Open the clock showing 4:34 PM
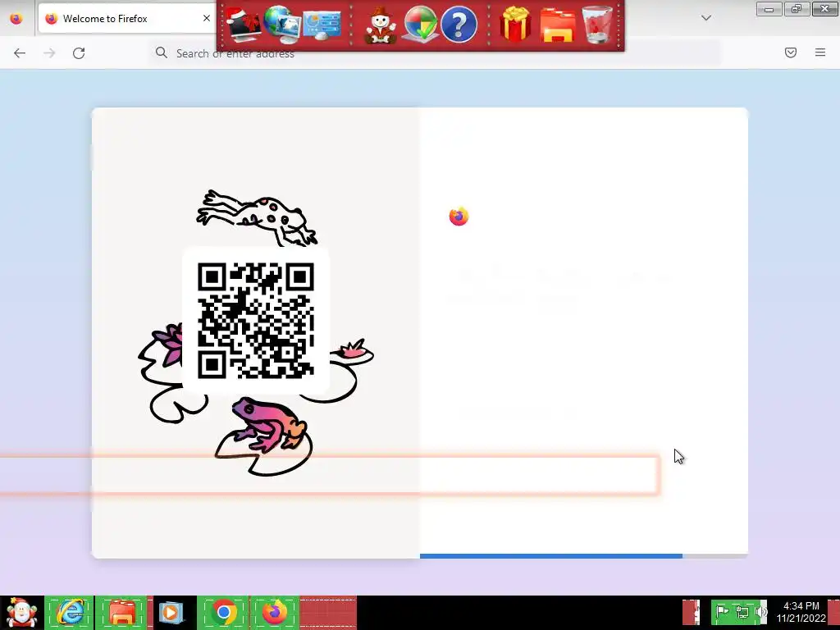The image size is (840, 630). coord(801,612)
